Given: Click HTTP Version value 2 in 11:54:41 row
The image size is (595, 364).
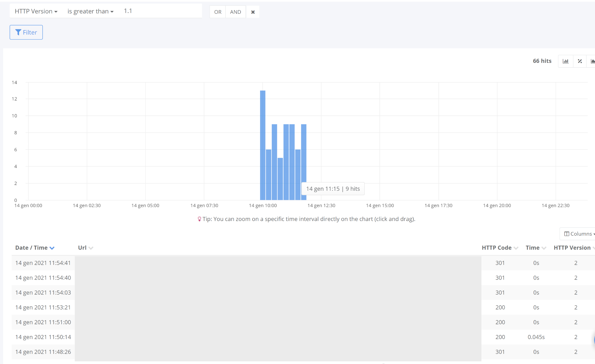Looking at the screenshot, I should point(576,263).
